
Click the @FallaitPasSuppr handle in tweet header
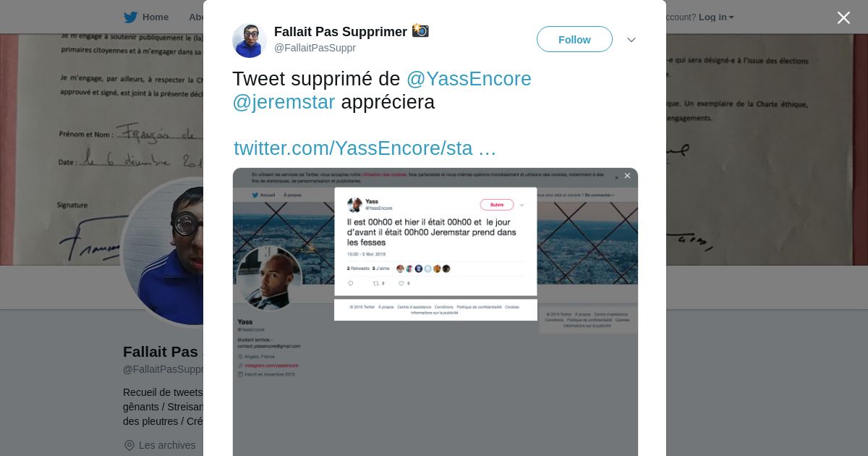pos(315,48)
